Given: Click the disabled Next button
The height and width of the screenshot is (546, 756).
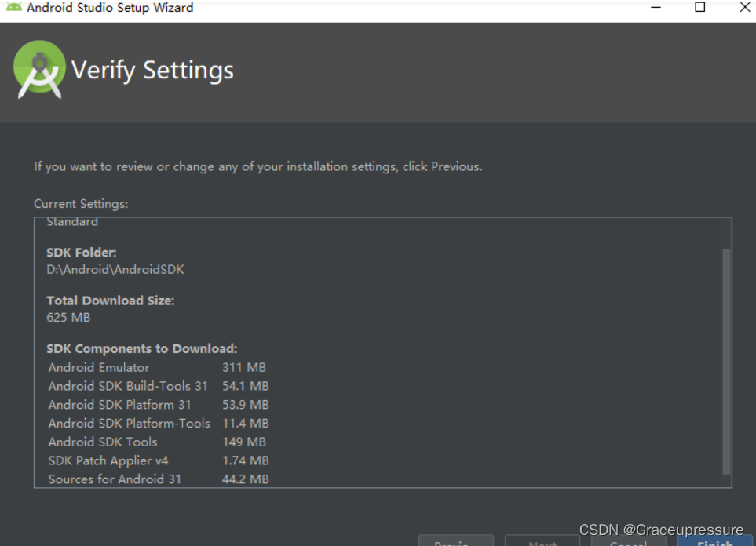Looking at the screenshot, I should 542,541.
